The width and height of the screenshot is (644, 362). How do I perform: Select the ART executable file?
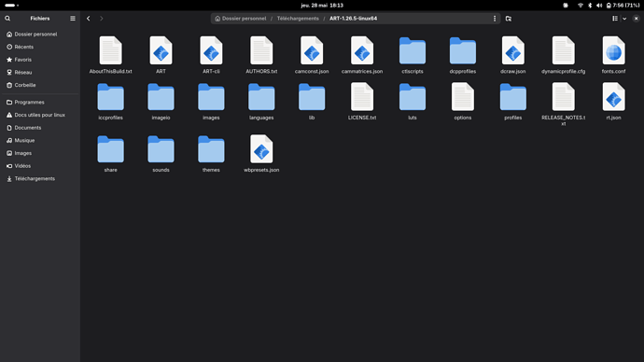click(161, 55)
